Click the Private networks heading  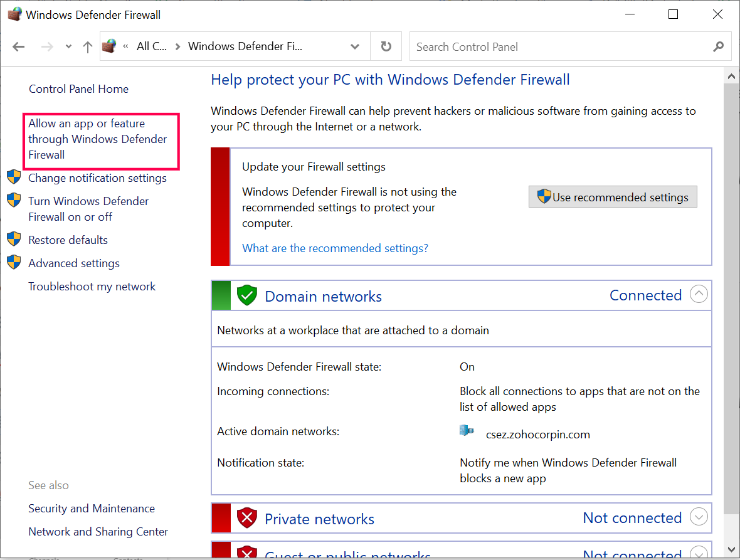319,519
